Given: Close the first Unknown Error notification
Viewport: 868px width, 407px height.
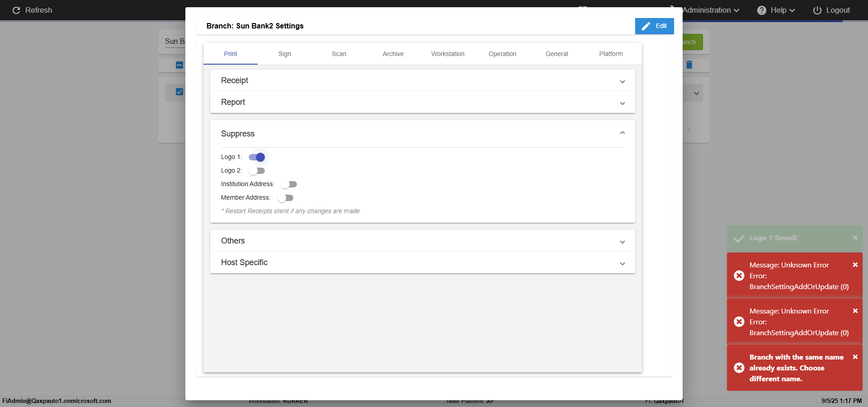Looking at the screenshot, I should tap(855, 265).
